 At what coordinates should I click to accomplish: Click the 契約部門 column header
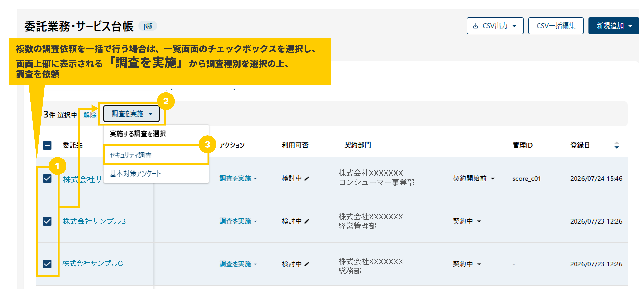pos(358,145)
